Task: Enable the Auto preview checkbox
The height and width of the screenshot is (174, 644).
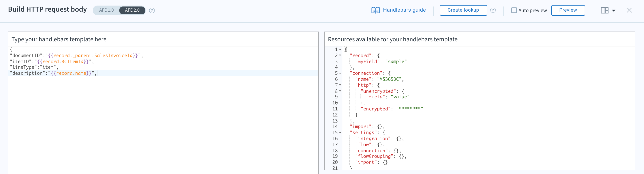Action: (x=514, y=10)
